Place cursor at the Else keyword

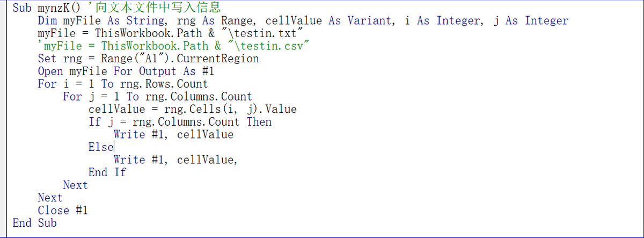coord(101,147)
